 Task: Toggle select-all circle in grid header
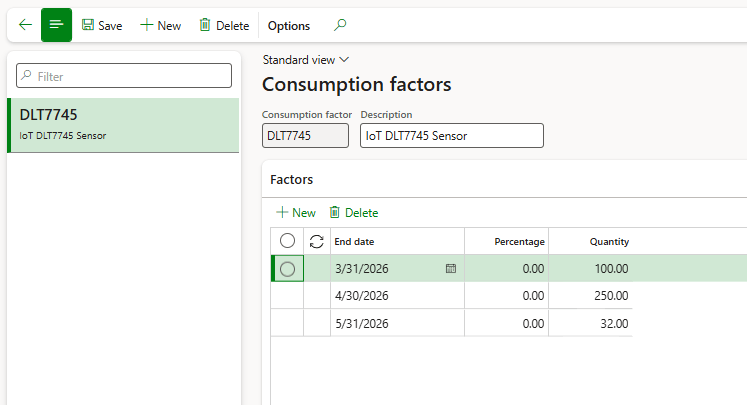pyautogui.click(x=287, y=241)
